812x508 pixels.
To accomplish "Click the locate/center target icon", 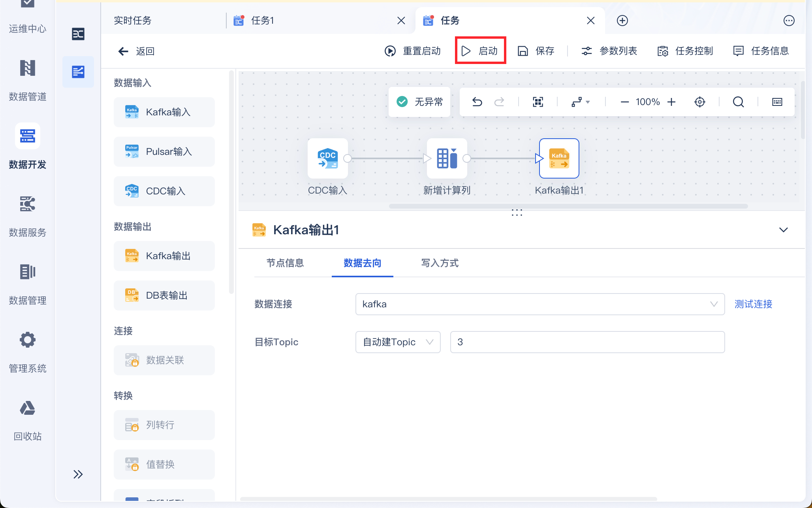I will (699, 102).
